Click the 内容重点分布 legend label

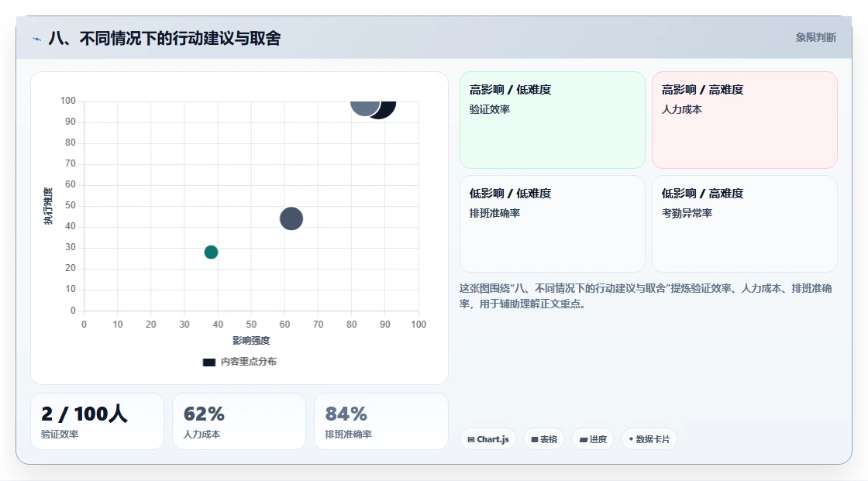(x=248, y=362)
